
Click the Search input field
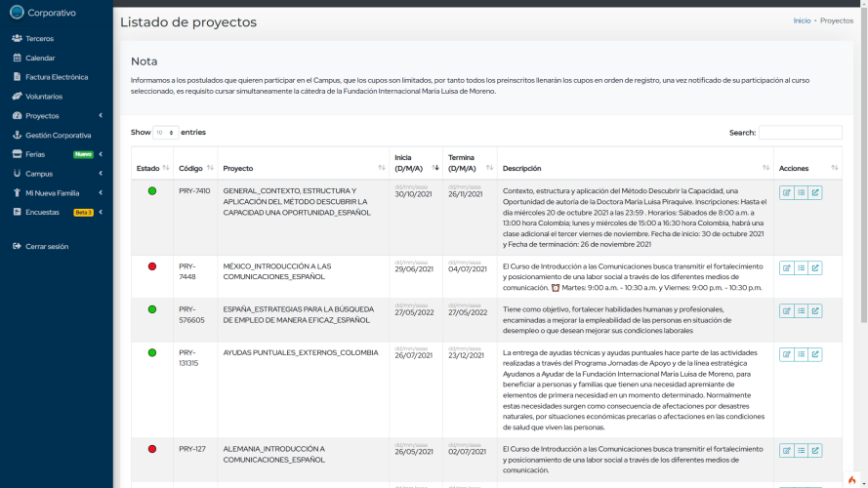pyautogui.click(x=800, y=133)
